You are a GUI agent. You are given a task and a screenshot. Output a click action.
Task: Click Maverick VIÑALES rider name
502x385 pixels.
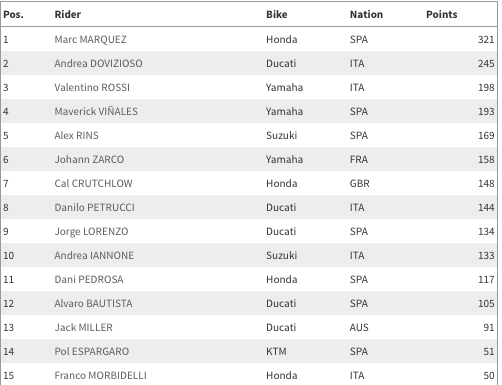pyautogui.click(x=96, y=111)
